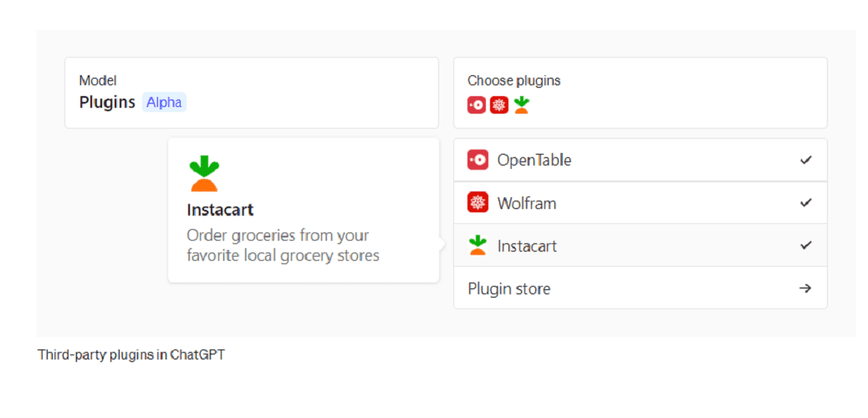The width and height of the screenshot is (868, 418).
Task: Collapse the Choose plugins dropdown
Action: click(641, 93)
